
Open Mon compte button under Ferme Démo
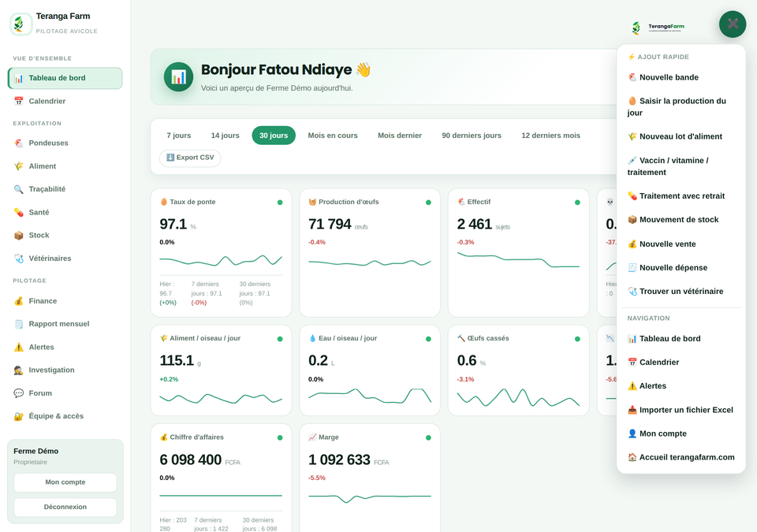pos(65,482)
